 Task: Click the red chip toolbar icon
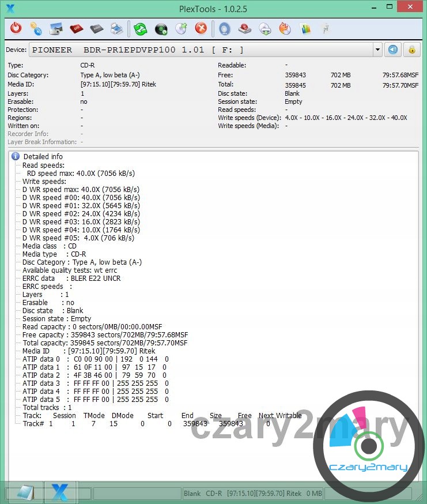(76, 28)
